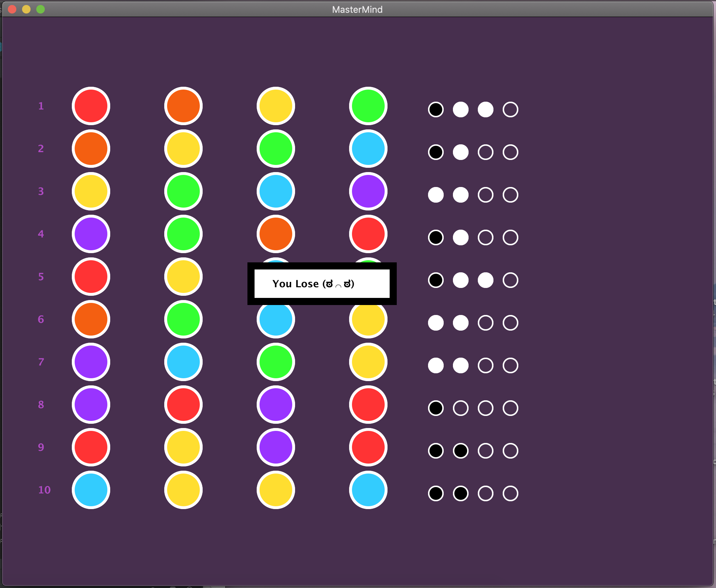Image resolution: width=716 pixels, height=588 pixels.
Task: Click the green peg in row 7
Action: click(276, 362)
